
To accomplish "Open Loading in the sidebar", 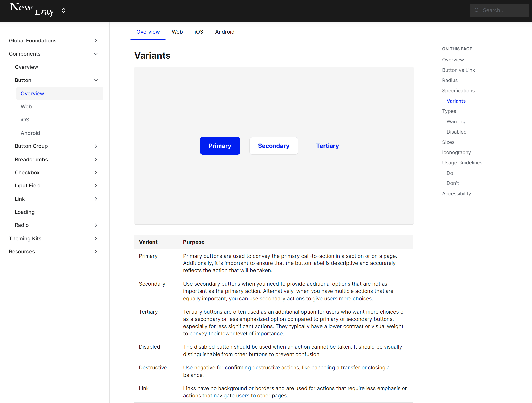I will point(25,212).
